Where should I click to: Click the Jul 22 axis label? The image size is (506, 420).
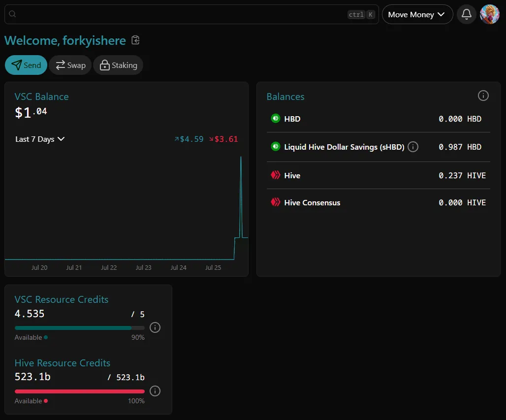[x=109, y=268]
